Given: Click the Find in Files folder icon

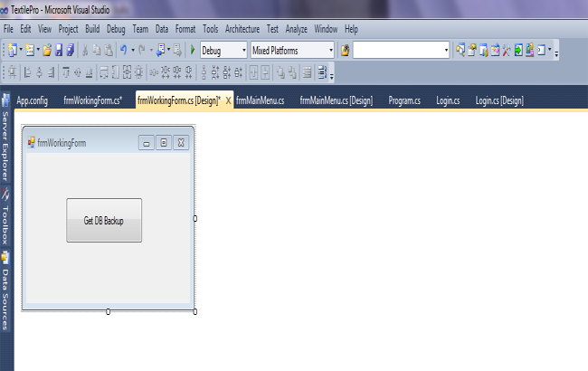Looking at the screenshot, I should (x=345, y=50).
